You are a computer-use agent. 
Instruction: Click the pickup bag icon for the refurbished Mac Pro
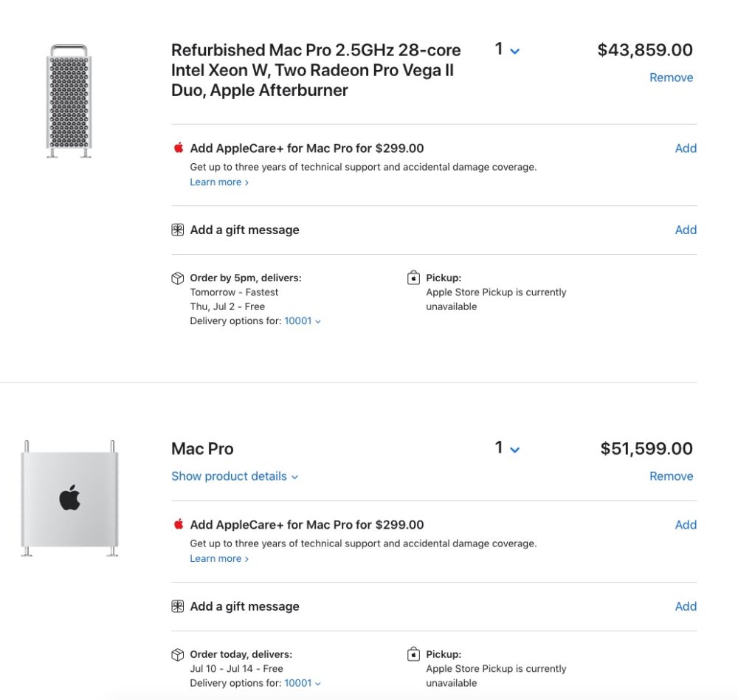click(x=413, y=278)
